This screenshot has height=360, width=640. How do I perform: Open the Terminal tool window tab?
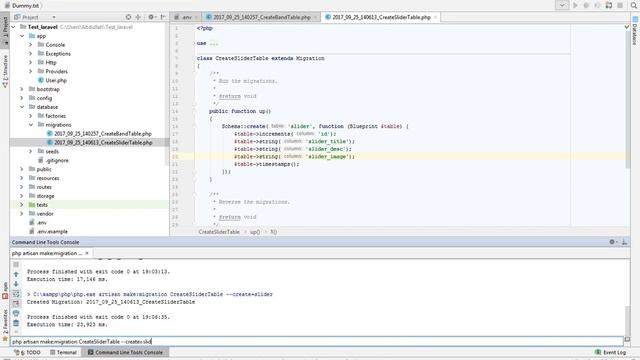tap(63, 352)
